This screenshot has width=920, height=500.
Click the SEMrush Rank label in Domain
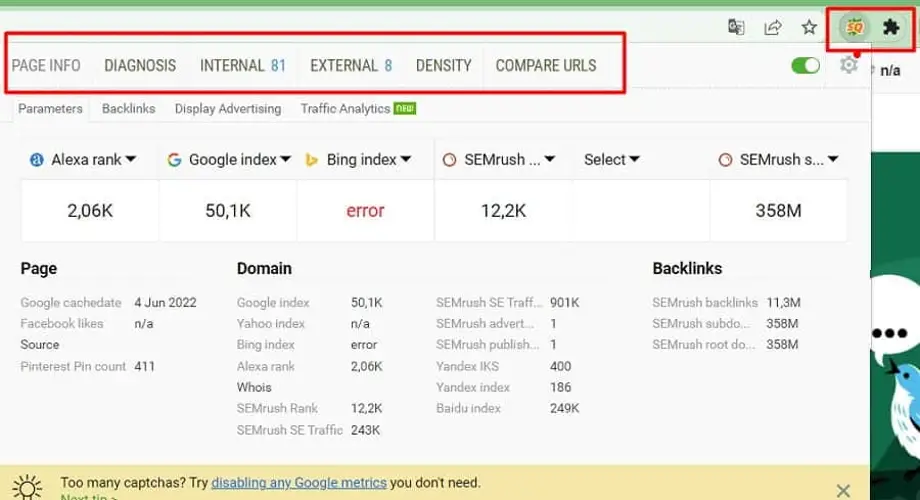277,408
